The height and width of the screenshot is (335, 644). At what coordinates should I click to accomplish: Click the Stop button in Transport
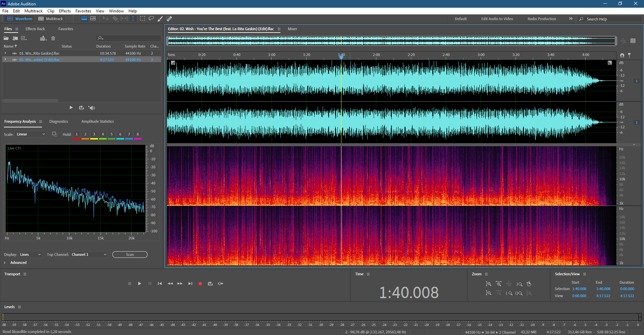pyautogui.click(x=130, y=284)
